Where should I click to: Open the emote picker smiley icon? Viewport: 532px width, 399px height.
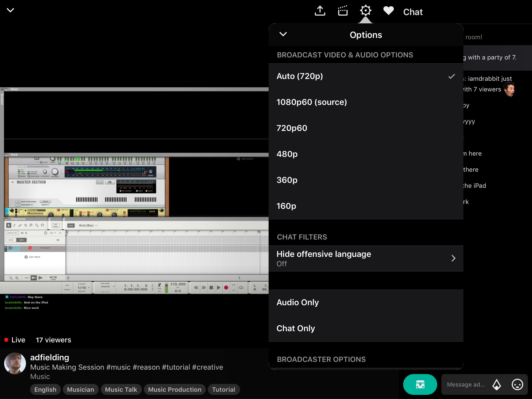click(517, 384)
